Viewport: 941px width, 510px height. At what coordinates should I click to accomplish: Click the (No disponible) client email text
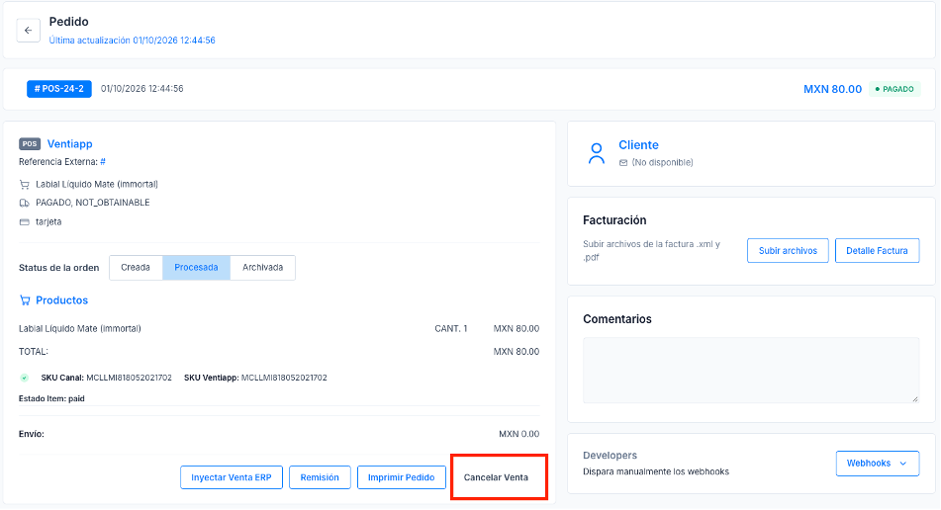point(663,163)
